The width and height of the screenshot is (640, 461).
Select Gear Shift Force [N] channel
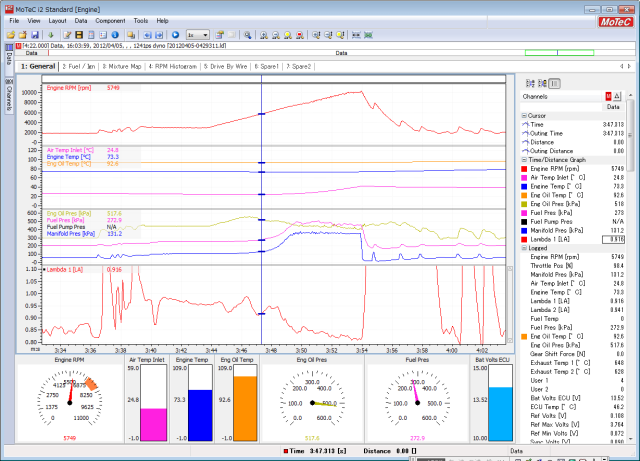[573, 354]
